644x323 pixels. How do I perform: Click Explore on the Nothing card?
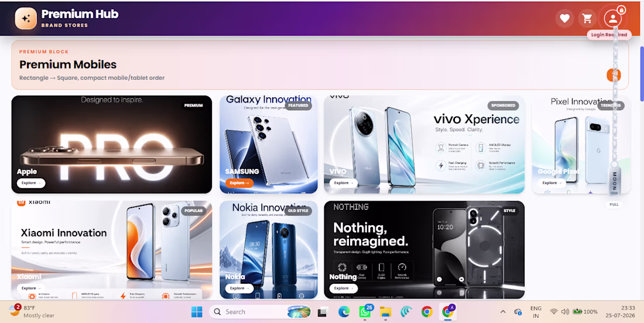click(x=343, y=288)
